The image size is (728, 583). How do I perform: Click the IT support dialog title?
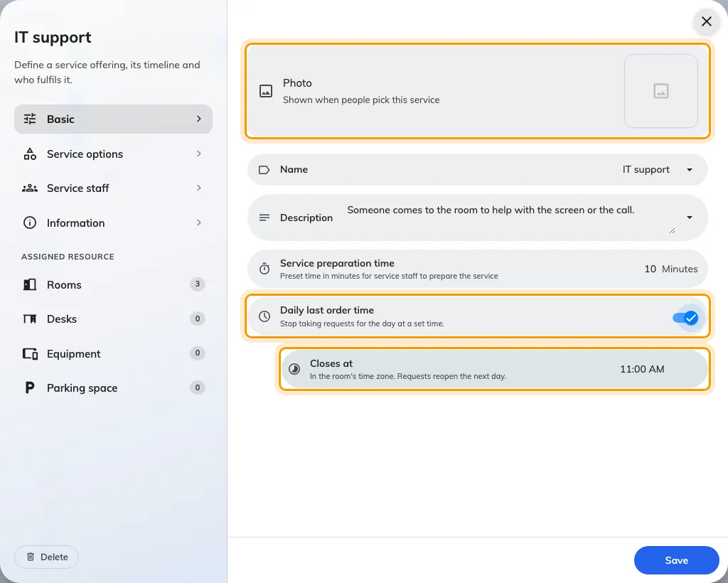coord(53,38)
